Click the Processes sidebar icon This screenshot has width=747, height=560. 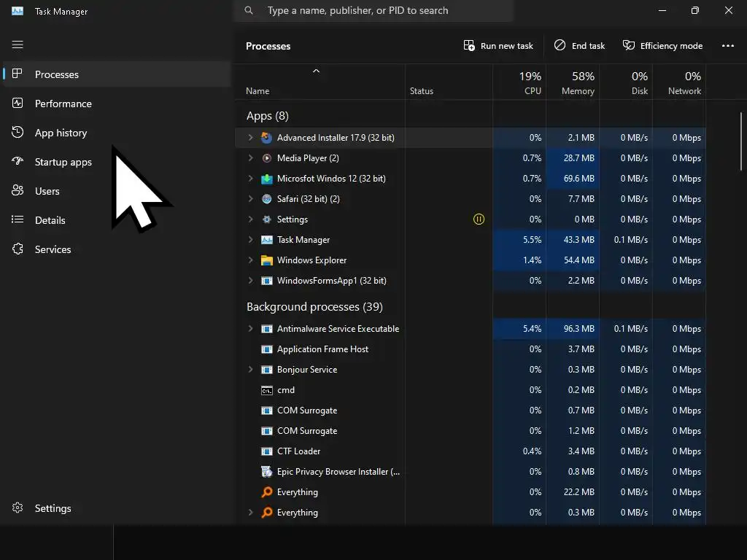click(18, 74)
